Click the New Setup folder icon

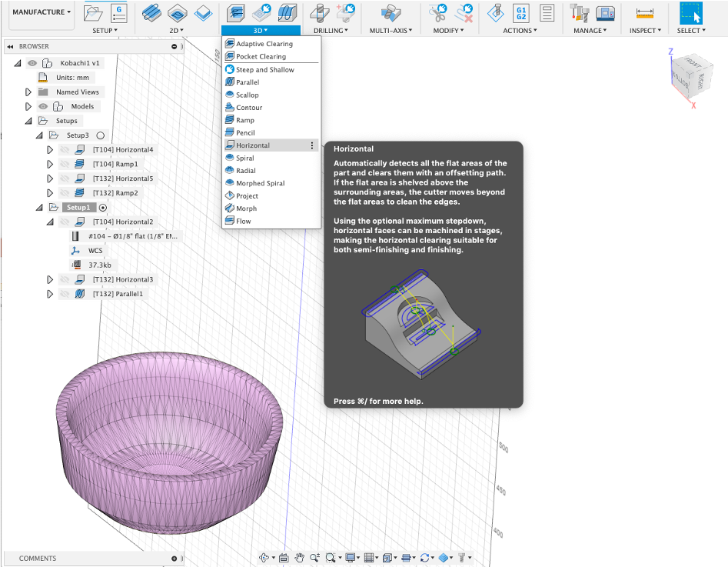(x=93, y=13)
